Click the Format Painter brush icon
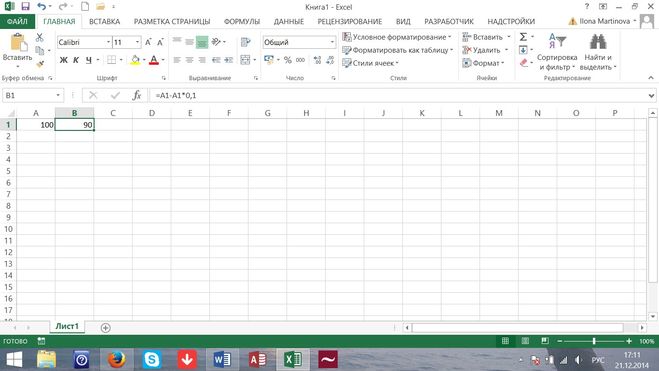 click(x=40, y=64)
